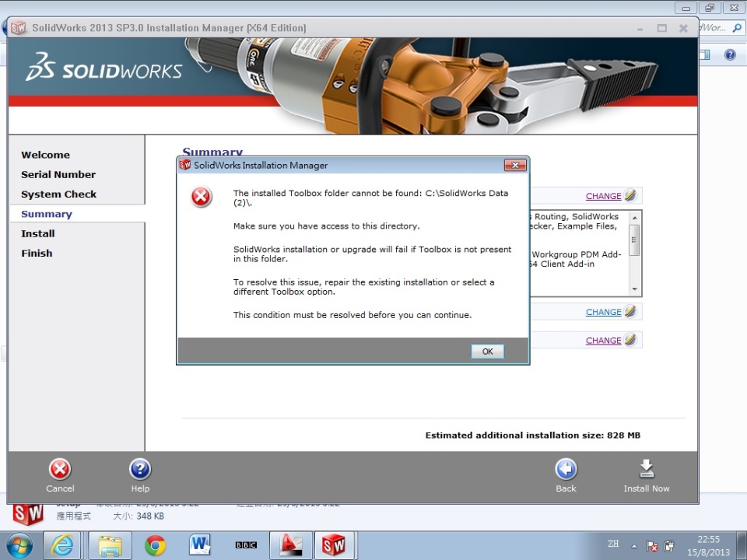Select the Summary step in sidebar

46,215
